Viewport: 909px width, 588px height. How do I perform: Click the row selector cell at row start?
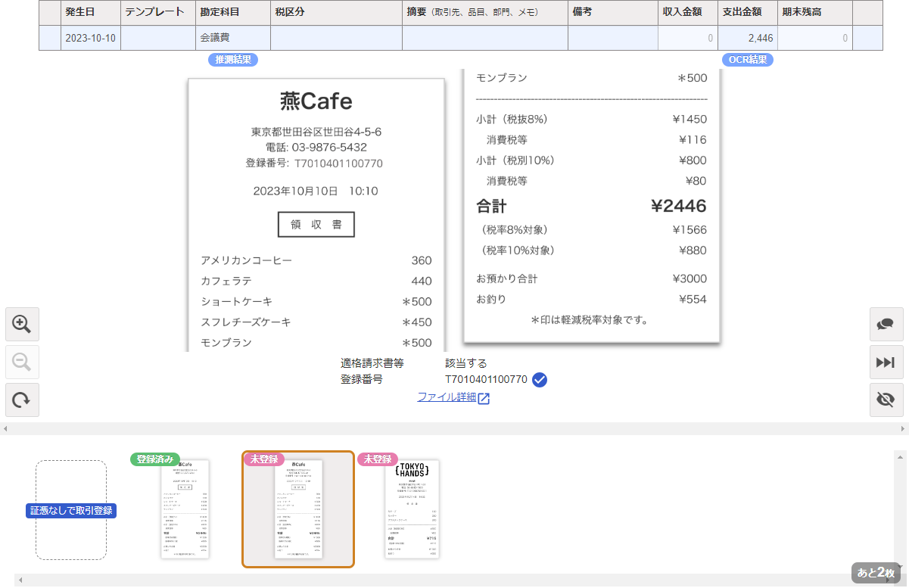50,38
